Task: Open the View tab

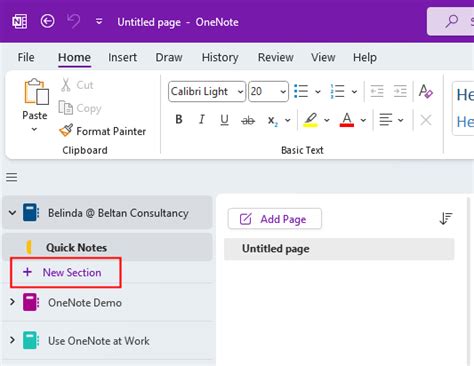Action: tap(323, 57)
